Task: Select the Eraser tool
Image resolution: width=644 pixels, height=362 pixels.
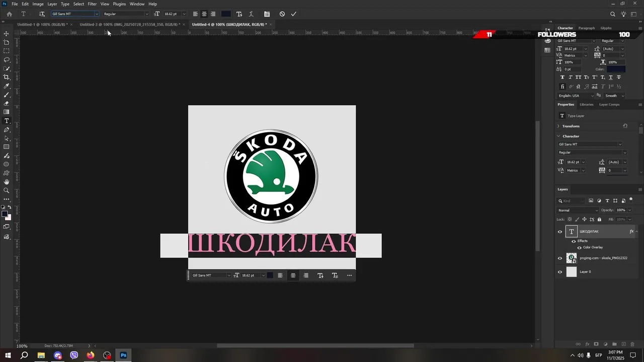Action: [x=7, y=104]
